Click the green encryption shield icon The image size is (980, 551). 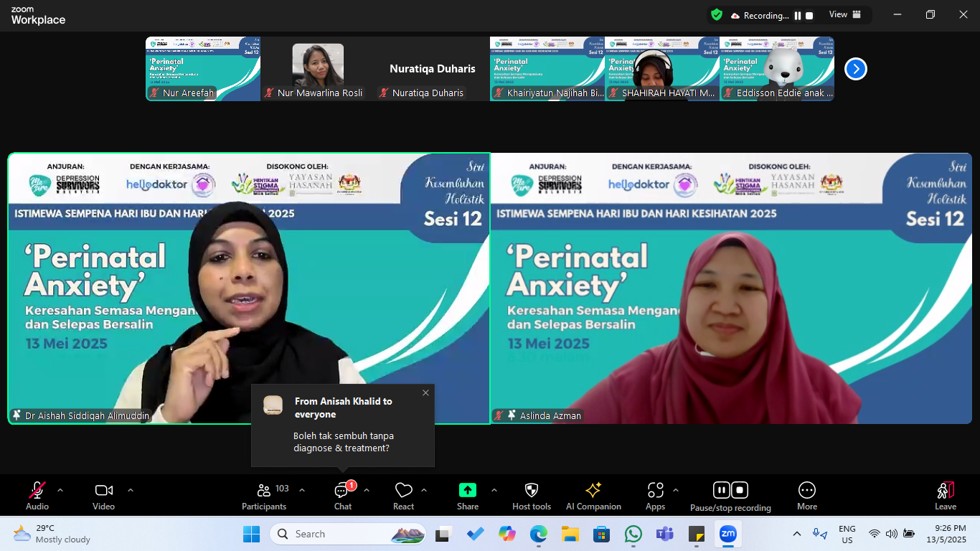717,14
